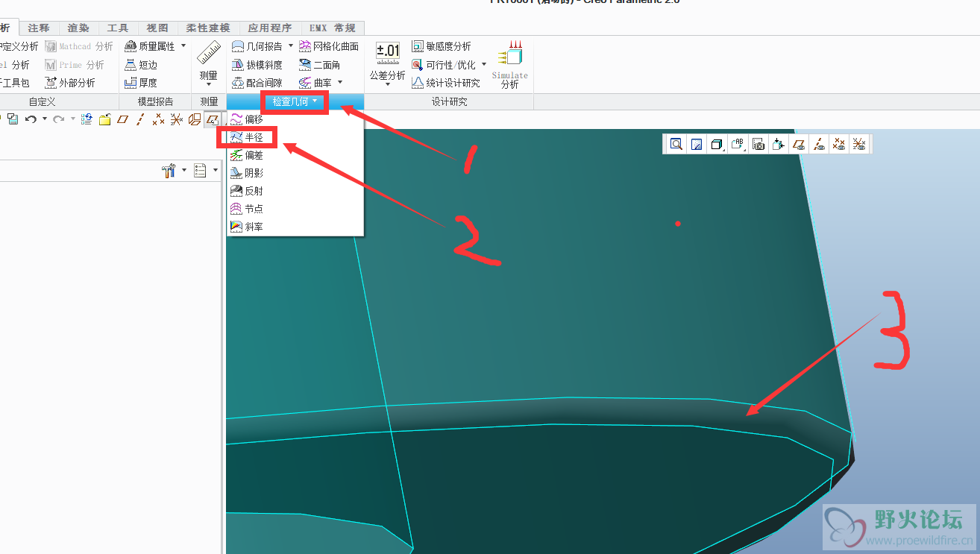Switch to the 渲染 tab

(78, 28)
